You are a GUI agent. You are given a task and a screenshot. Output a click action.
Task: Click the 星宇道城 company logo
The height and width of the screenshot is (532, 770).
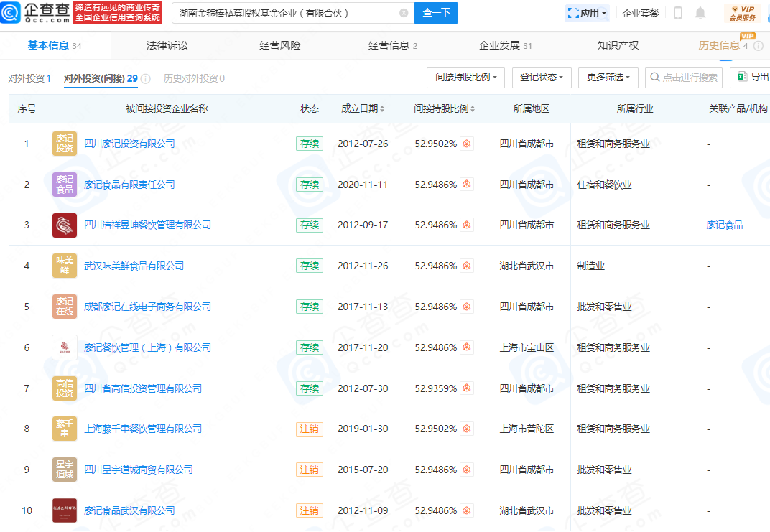pos(65,470)
